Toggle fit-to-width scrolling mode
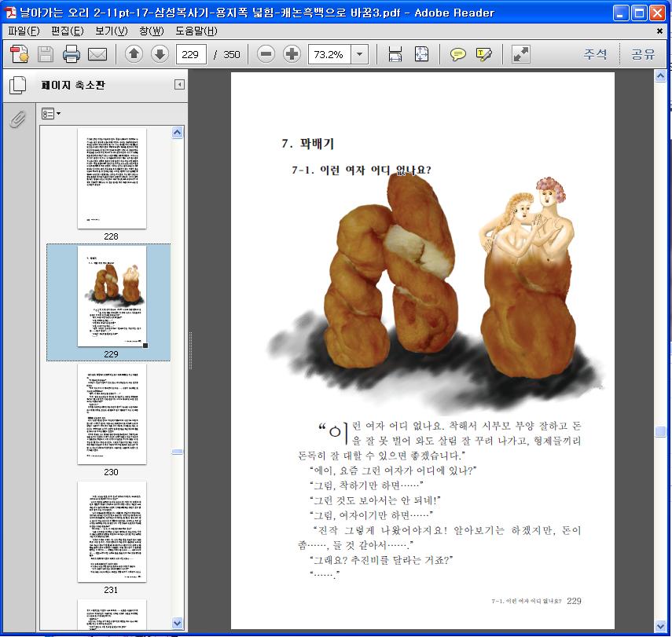Viewport: 672px width, 637px height. (x=395, y=54)
